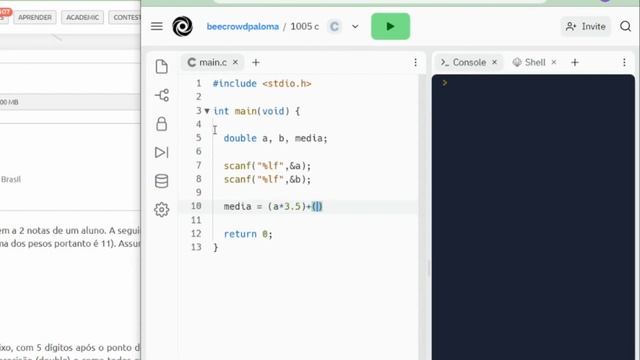Click APRENDER in the browser window
The image size is (640, 360).
point(35,18)
